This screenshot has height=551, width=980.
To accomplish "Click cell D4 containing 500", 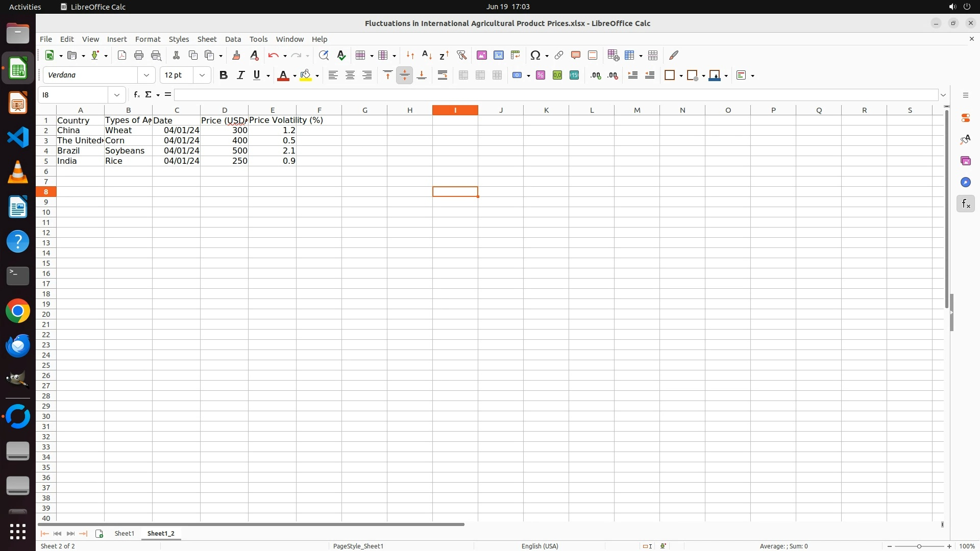I will [224, 151].
